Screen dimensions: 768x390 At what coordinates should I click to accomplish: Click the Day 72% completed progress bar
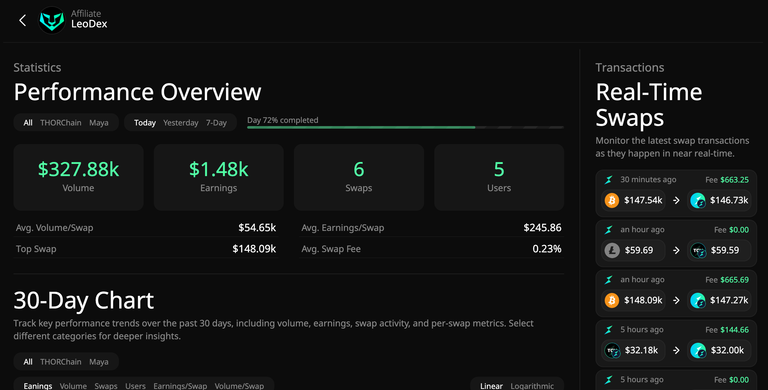[x=405, y=127]
